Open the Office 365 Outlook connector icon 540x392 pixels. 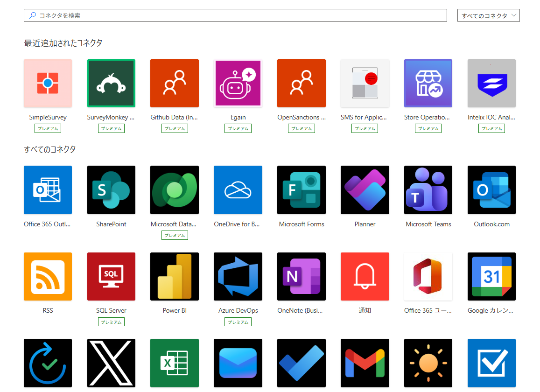[48, 190]
